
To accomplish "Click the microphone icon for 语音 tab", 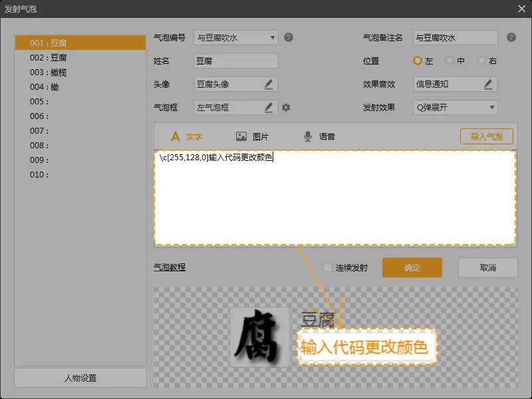I will [308, 136].
